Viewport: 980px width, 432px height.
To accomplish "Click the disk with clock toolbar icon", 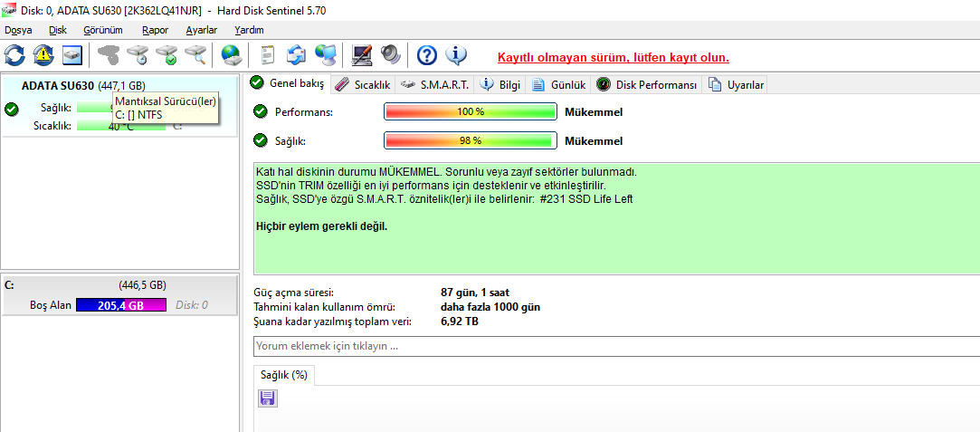I will pos(137,55).
